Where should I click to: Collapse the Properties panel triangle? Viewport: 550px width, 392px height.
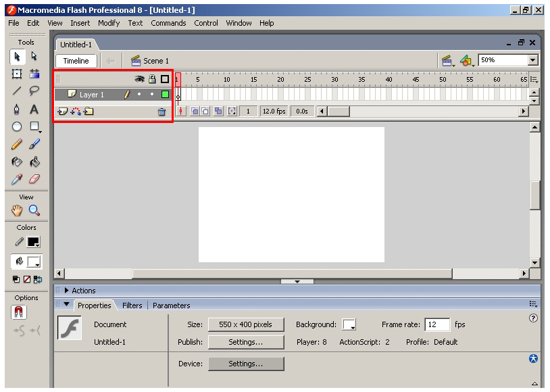pos(67,304)
